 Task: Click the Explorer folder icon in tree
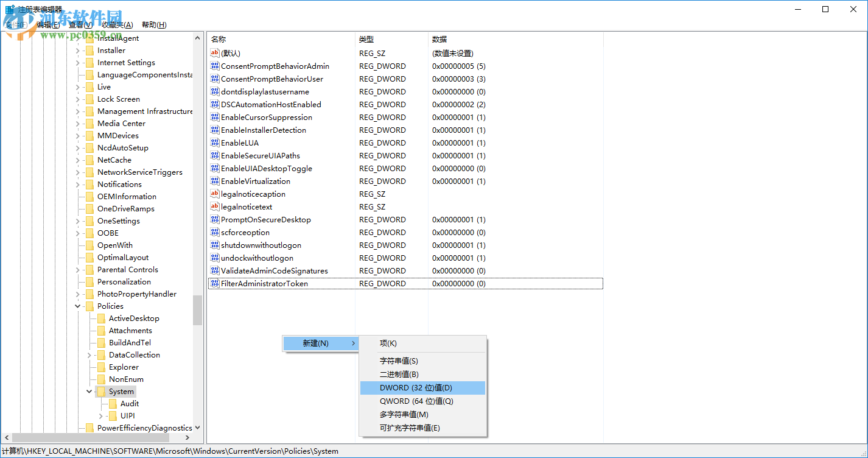(x=102, y=367)
